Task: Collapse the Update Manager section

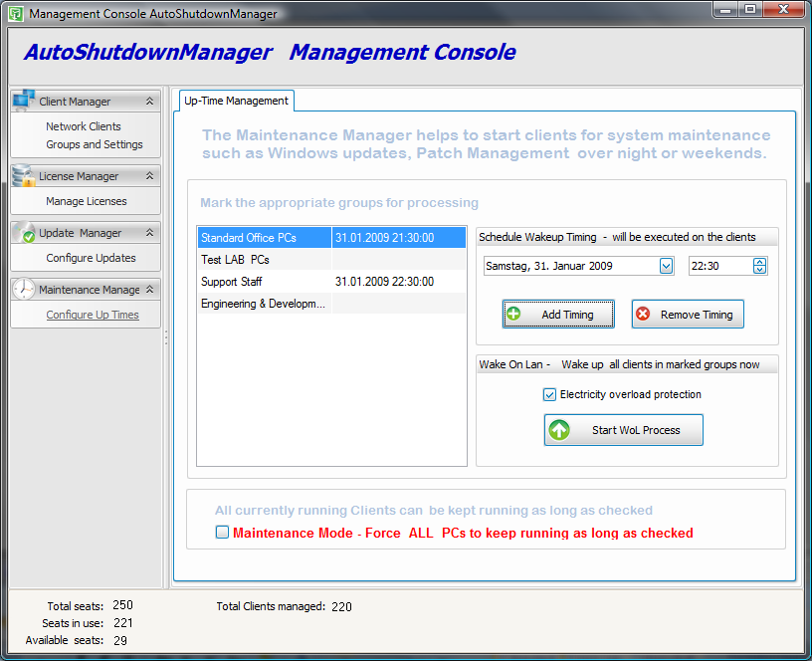Action: tap(149, 233)
